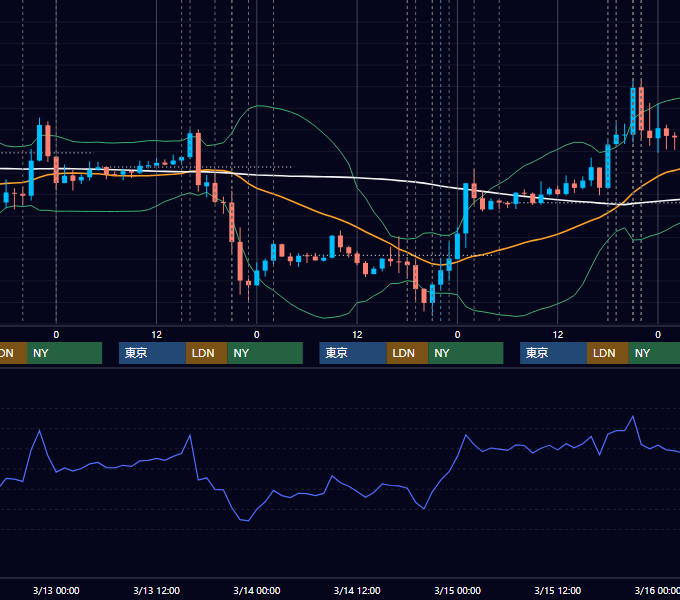Click the 東京 session bar on 3/15
The width and height of the screenshot is (680, 600).
click(x=553, y=353)
